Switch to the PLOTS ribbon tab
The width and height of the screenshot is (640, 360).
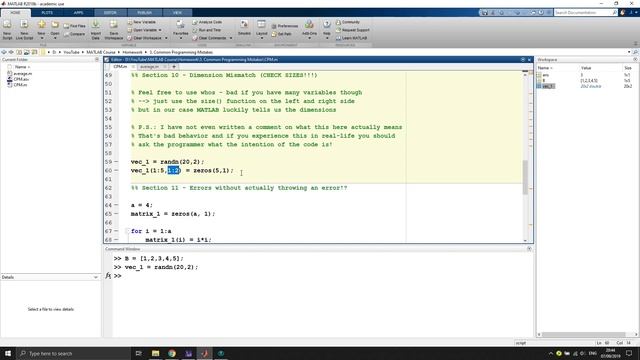(47, 13)
